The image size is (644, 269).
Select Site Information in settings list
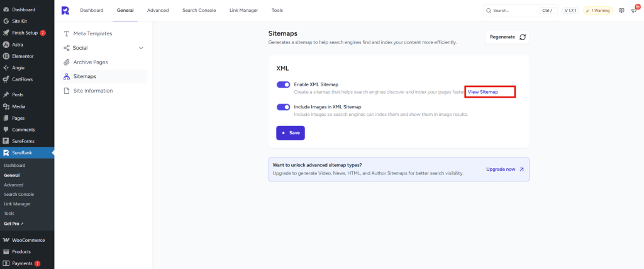point(104,91)
